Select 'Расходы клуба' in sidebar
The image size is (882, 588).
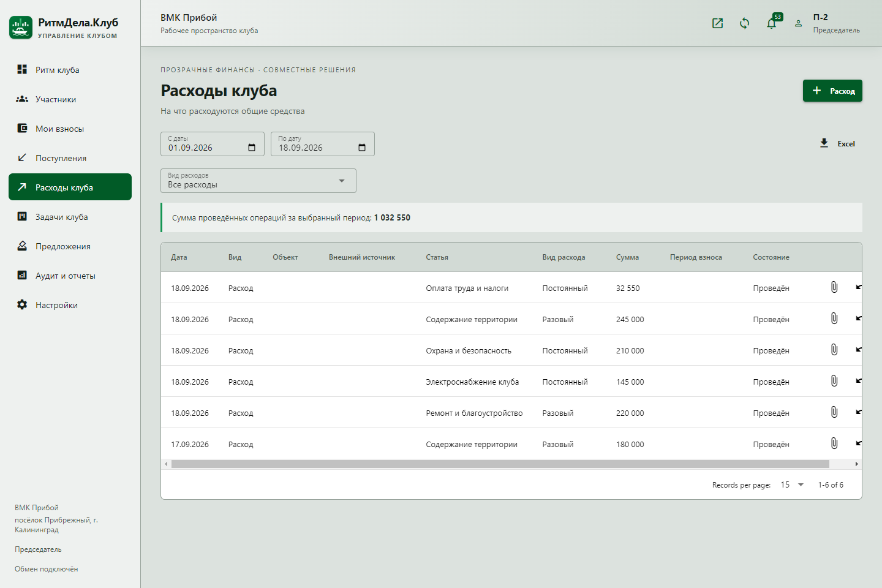click(x=70, y=187)
